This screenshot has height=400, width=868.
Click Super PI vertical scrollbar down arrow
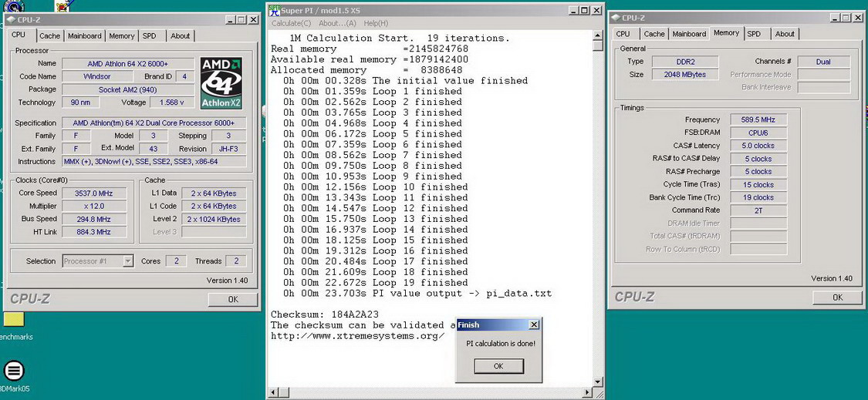[x=597, y=382]
